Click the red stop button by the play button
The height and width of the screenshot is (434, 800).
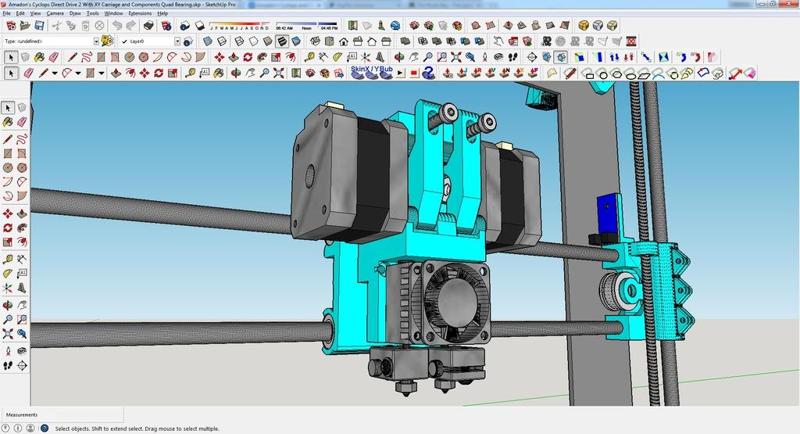click(x=414, y=73)
